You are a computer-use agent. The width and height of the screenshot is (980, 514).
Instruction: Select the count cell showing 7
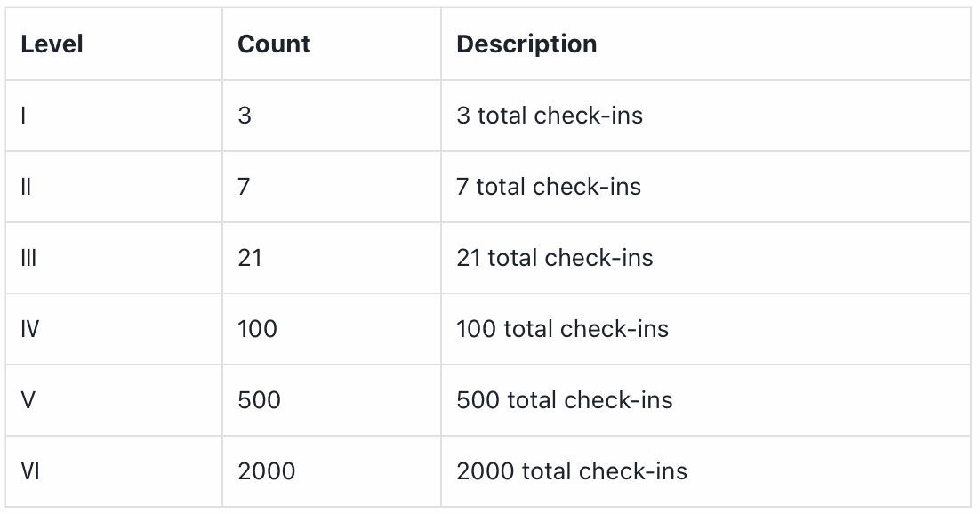coord(245,187)
